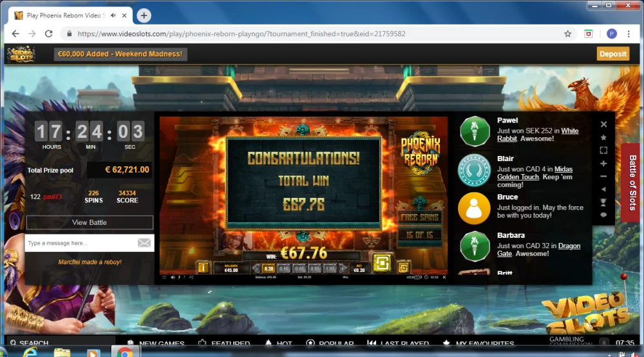644x357 pixels.
Task: Select the 0.20 bet level
Action: tap(269, 269)
